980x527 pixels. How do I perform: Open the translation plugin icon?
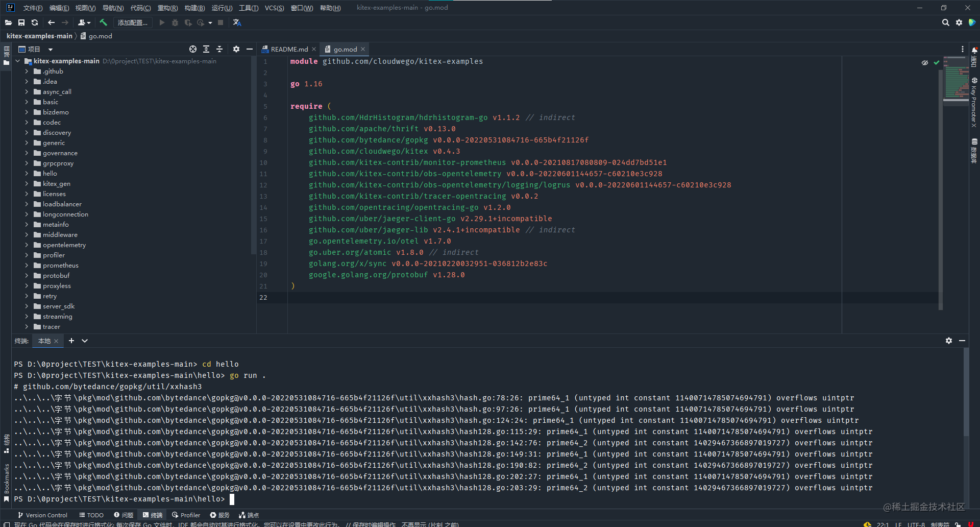click(237, 22)
